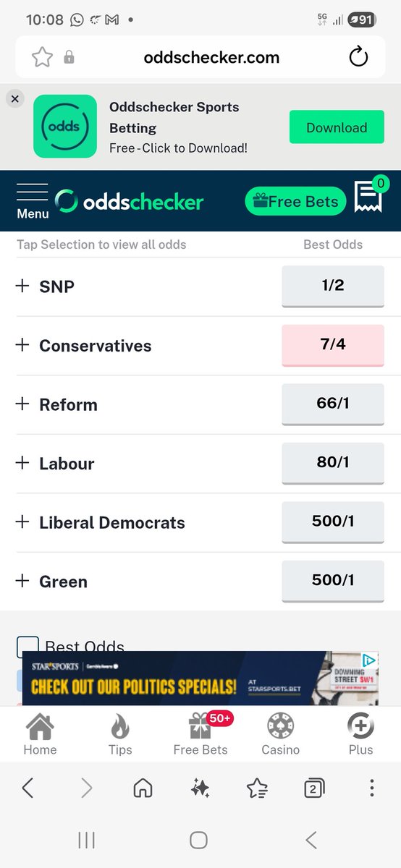Screen dimensions: 401x868
Task: Click the green Download button
Action: (x=337, y=127)
